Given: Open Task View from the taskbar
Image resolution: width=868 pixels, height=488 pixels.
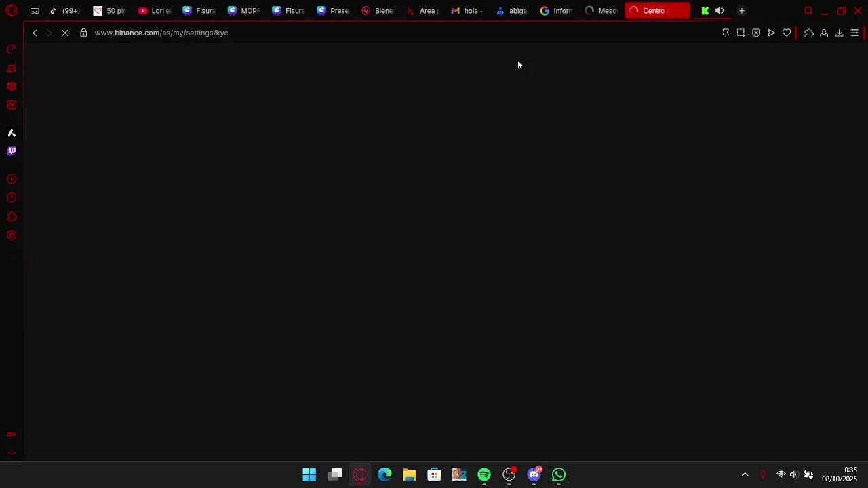Looking at the screenshot, I should click(335, 474).
